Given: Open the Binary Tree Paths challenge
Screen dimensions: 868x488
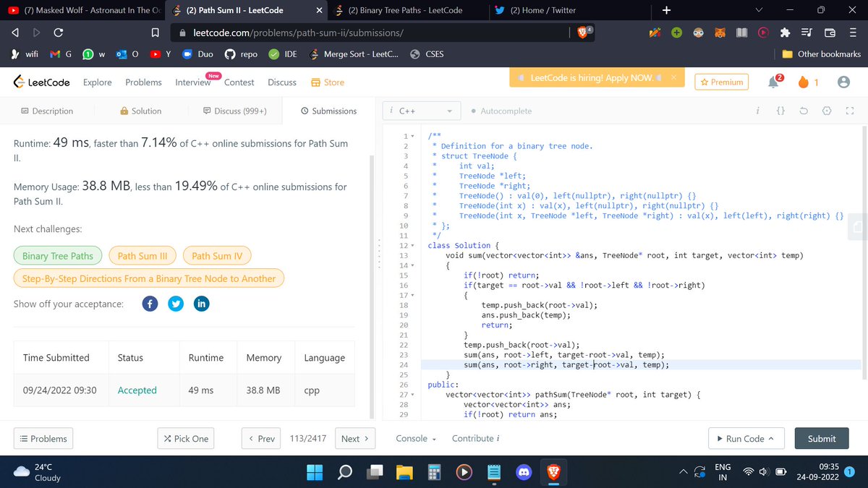Looking at the screenshot, I should click(58, 256).
